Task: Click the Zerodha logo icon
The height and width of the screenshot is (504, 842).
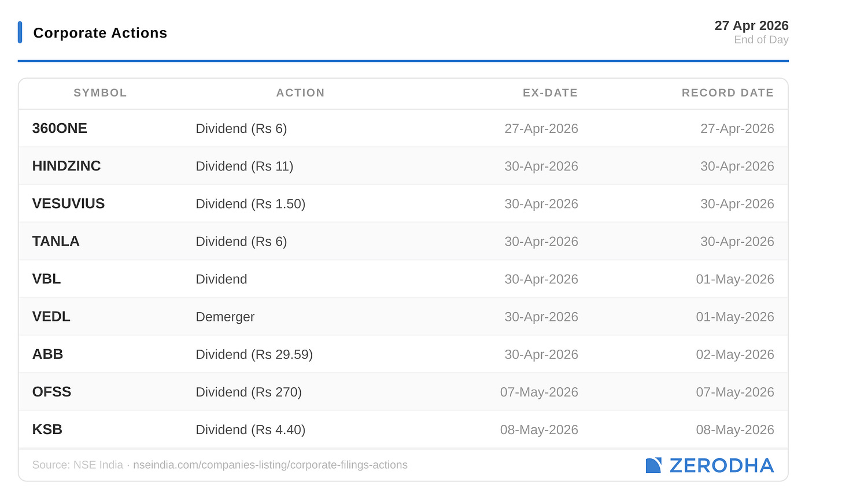Action: (653, 465)
